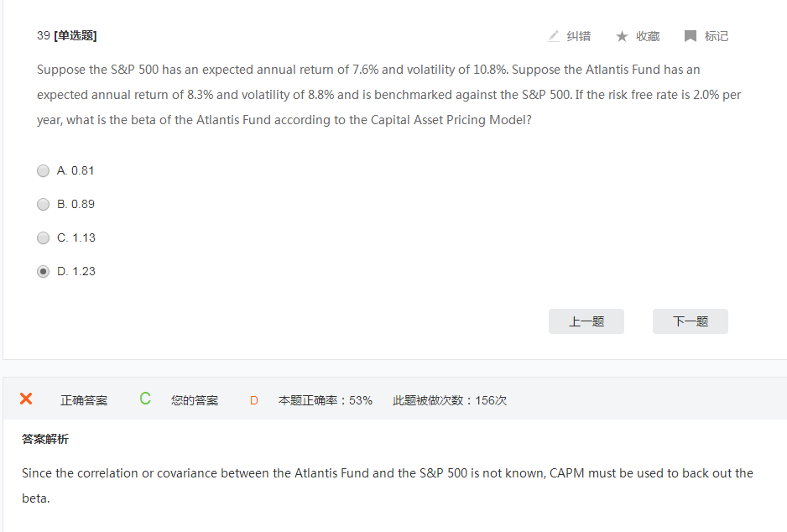
Task: Click the 本题正确率 53% statistic
Action: click(326, 400)
